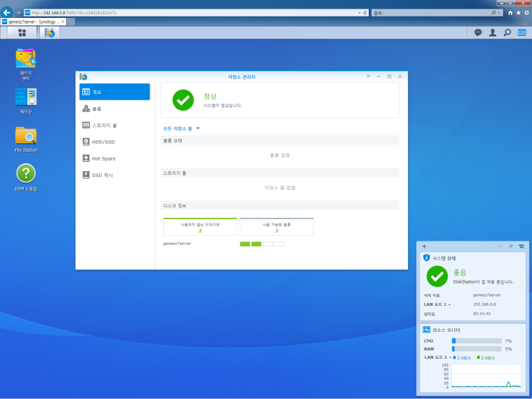Click the browser back arrow button

point(6,13)
